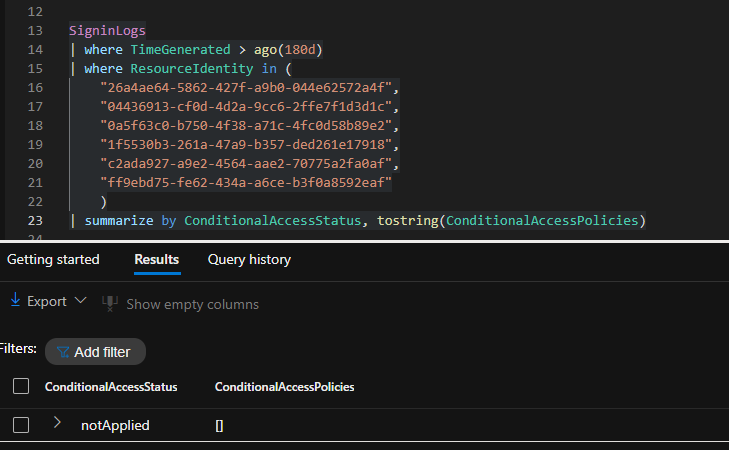Click line number 13 in the editor gutter

[36, 31]
